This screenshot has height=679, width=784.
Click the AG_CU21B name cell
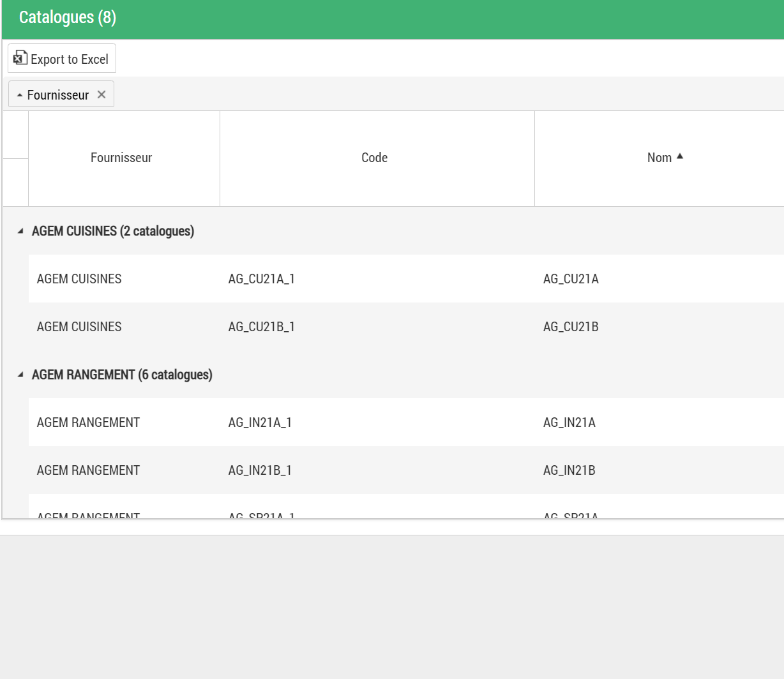(x=571, y=327)
